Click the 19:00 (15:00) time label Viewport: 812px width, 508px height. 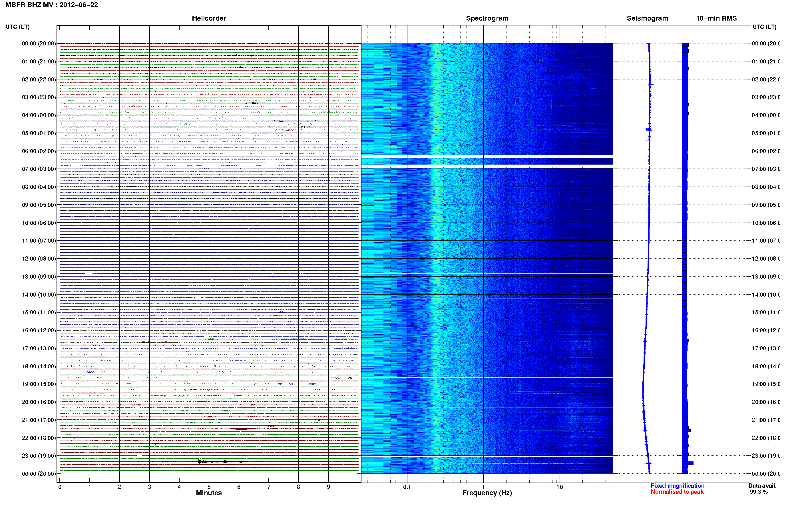39,384
